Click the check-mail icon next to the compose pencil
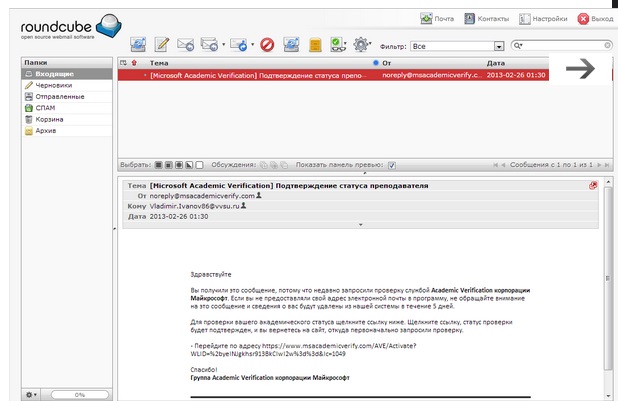This screenshot has height=401, width=618. (138, 44)
